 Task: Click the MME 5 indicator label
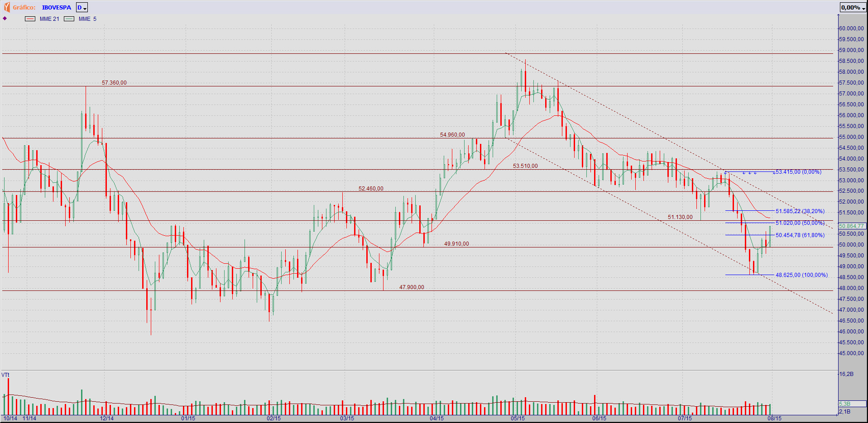coord(87,19)
